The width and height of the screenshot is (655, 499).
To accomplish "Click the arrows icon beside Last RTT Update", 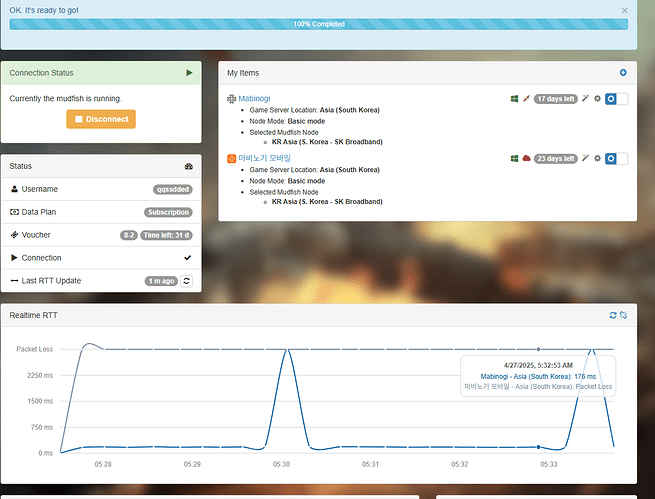I will (14, 281).
